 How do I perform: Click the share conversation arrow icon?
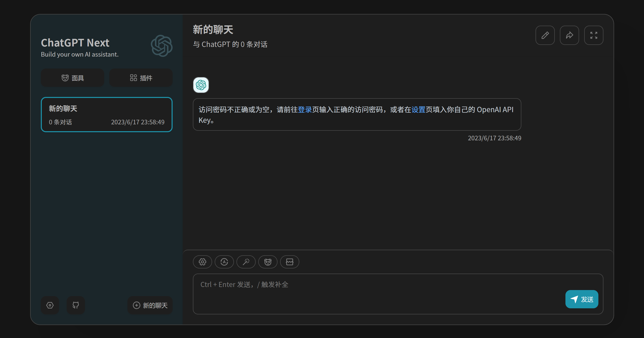click(x=569, y=35)
